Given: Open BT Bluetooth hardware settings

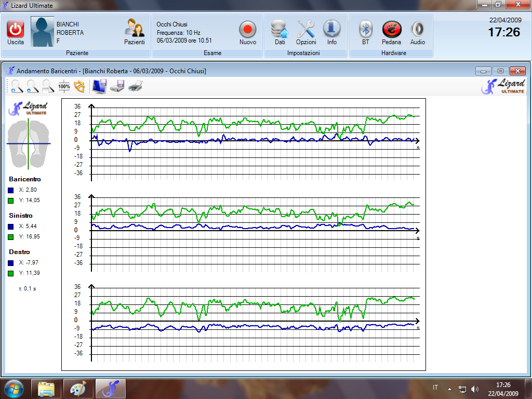Looking at the screenshot, I should click(366, 30).
